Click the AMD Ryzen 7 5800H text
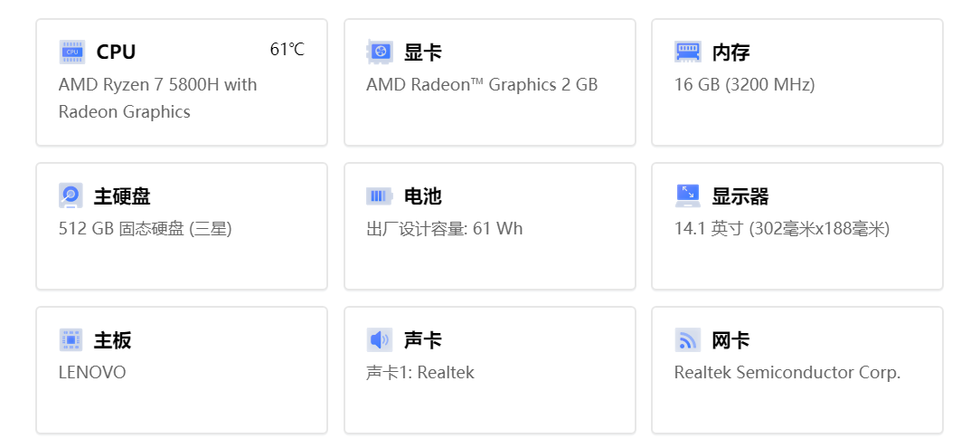Viewport: 980px width, 448px height. coord(157,85)
